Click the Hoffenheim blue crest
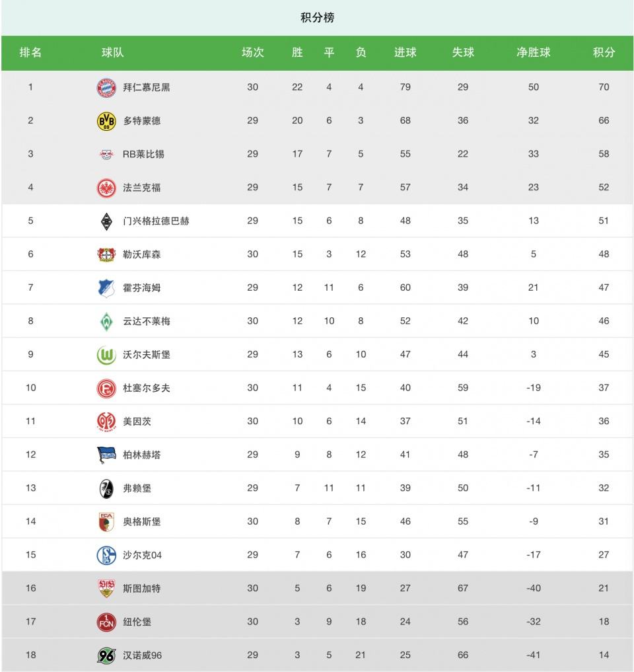 point(106,288)
